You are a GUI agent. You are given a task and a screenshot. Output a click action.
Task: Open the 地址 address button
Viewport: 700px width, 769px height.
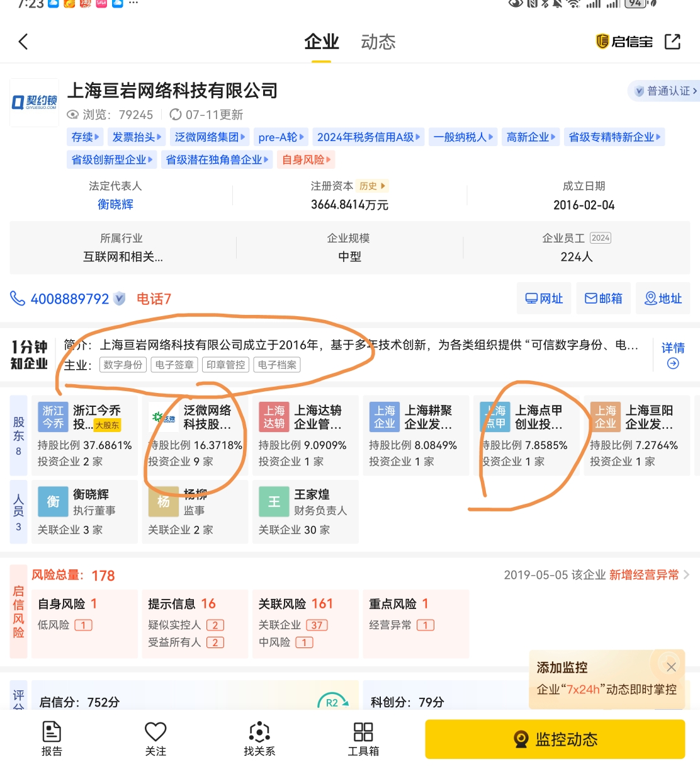[x=663, y=299]
